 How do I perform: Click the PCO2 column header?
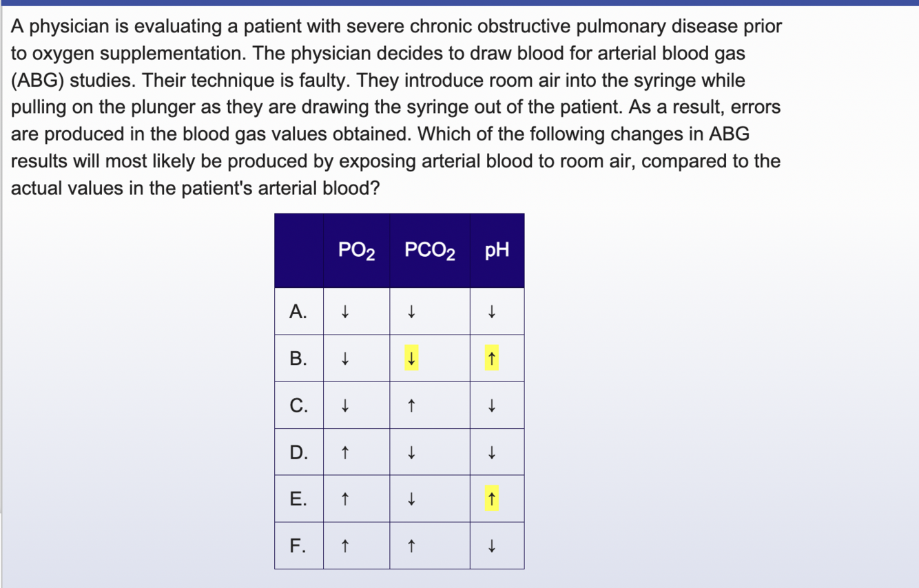click(x=430, y=251)
